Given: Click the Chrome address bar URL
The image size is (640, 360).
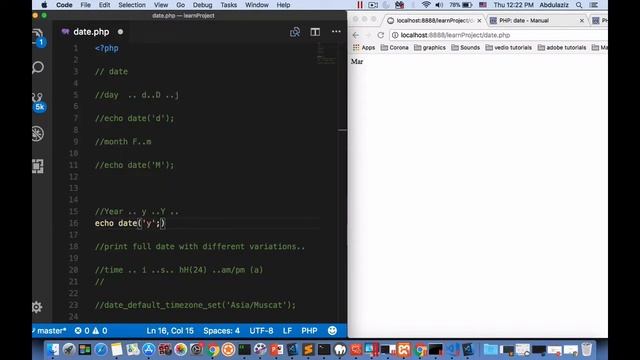Looking at the screenshot, I should pyautogui.click(x=456, y=35).
